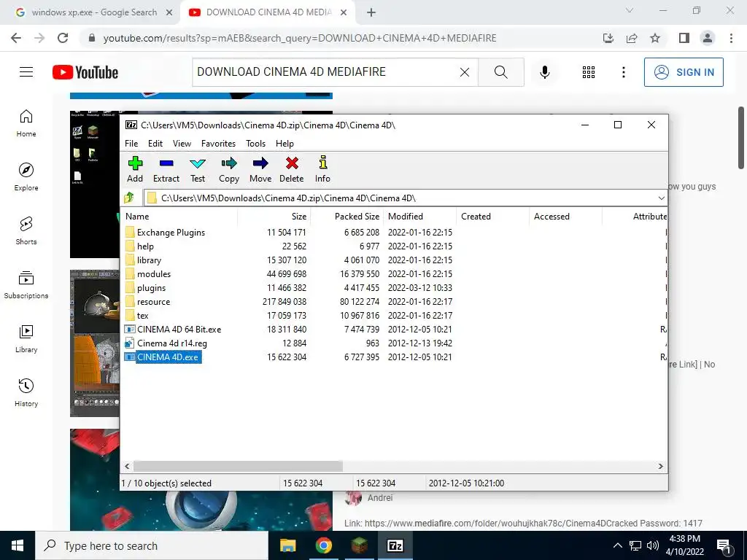This screenshot has height=560, width=747.
Task: Click the Extract toolbar icon
Action: (166, 169)
